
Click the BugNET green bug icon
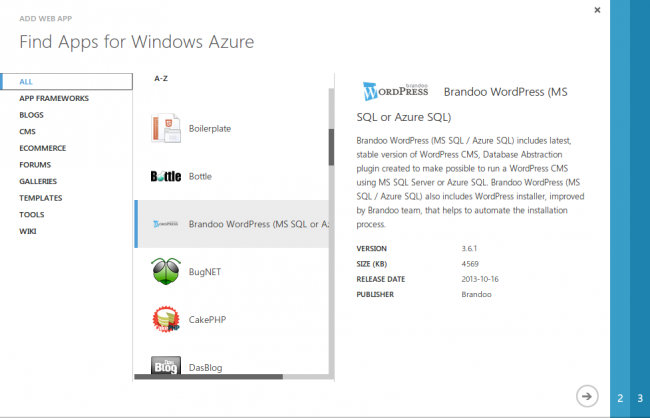pos(166,271)
